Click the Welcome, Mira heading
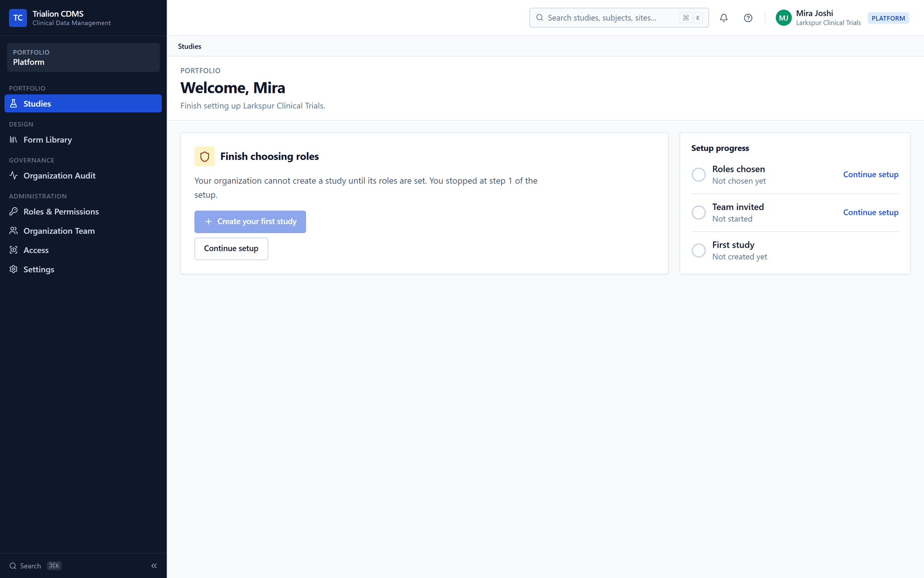Screen dimensions: 924x578 (233, 88)
